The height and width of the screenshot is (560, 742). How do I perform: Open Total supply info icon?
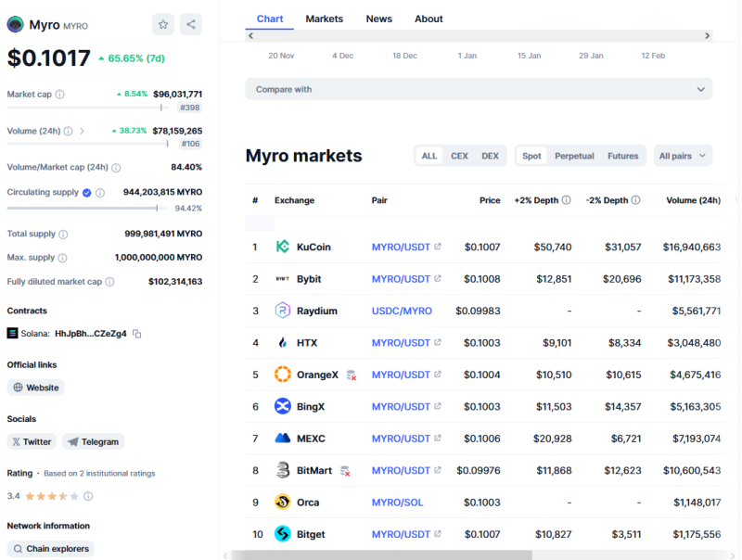pyautogui.click(x=63, y=235)
